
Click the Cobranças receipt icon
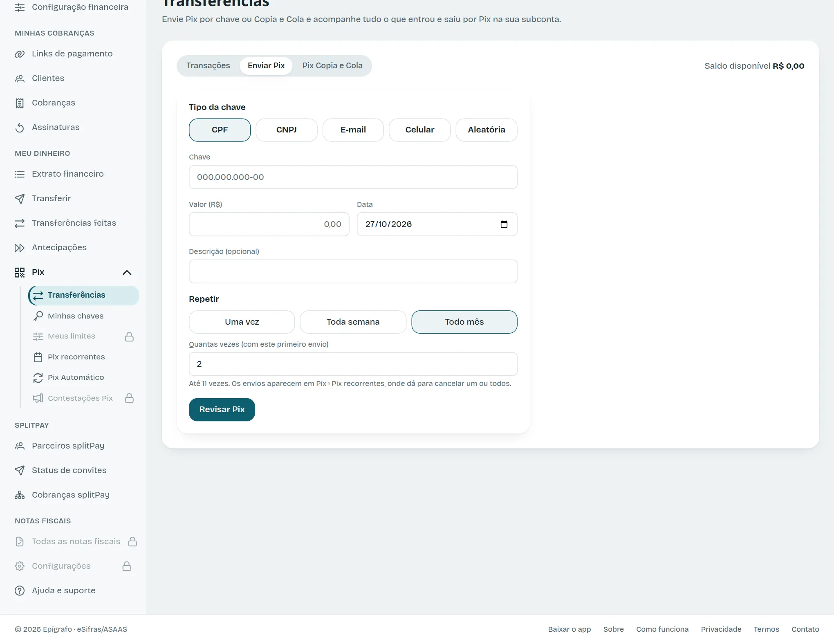(x=20, y=103)
